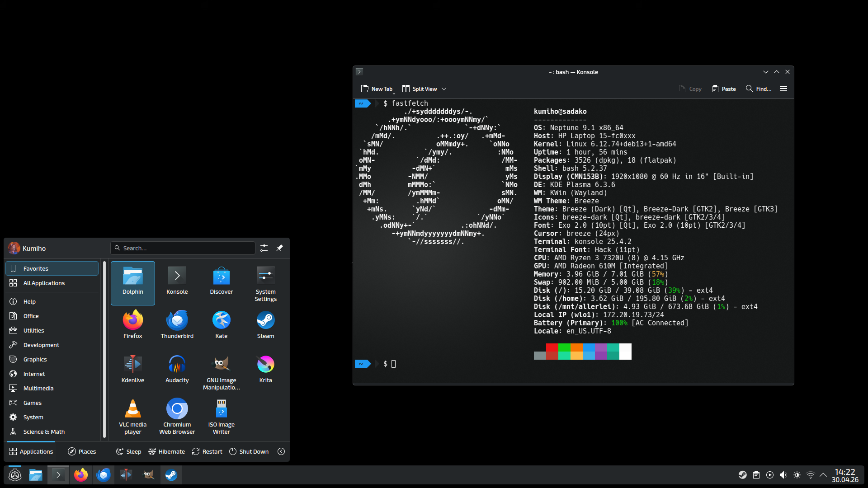Image resolution: width=868 pixels, height=488 pixels.
Task: Open ISO Image Writer
Action: point(221,416)
